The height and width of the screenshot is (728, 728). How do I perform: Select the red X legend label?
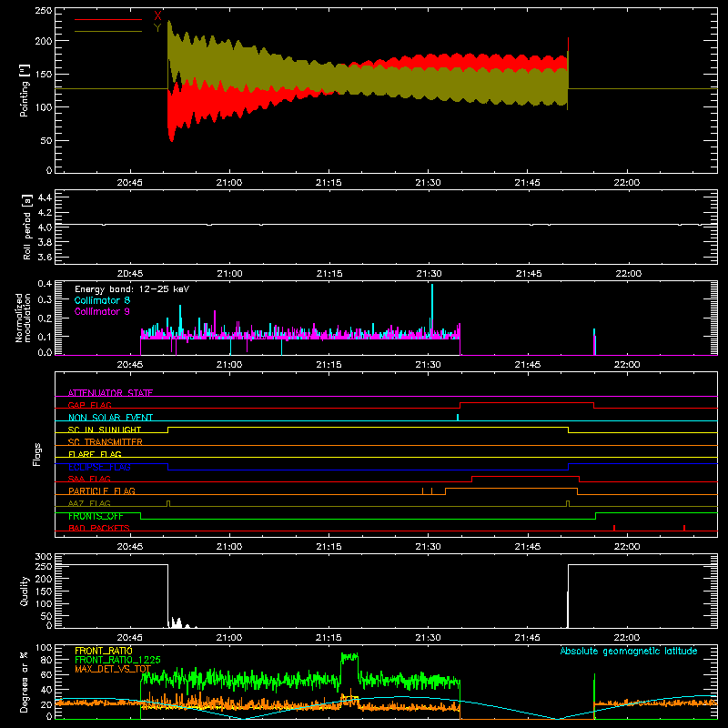[x=157, y=15]
